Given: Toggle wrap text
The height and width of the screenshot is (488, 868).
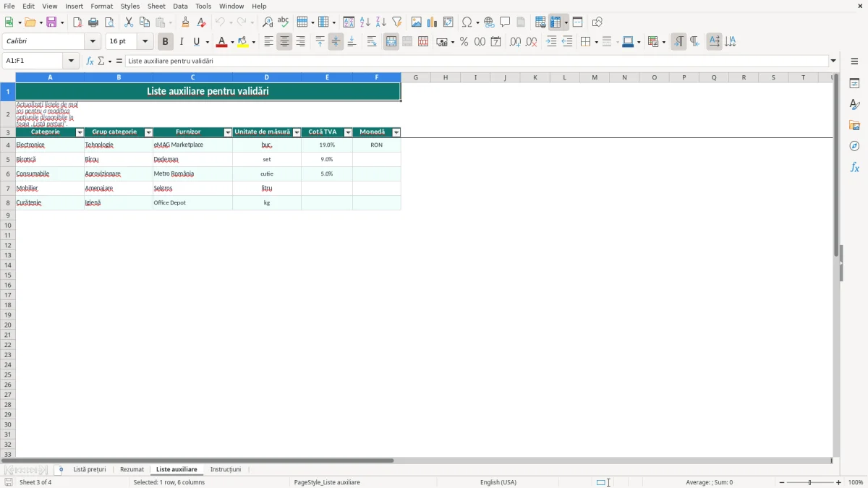Looking at the screenshot, I should [372, 42].
